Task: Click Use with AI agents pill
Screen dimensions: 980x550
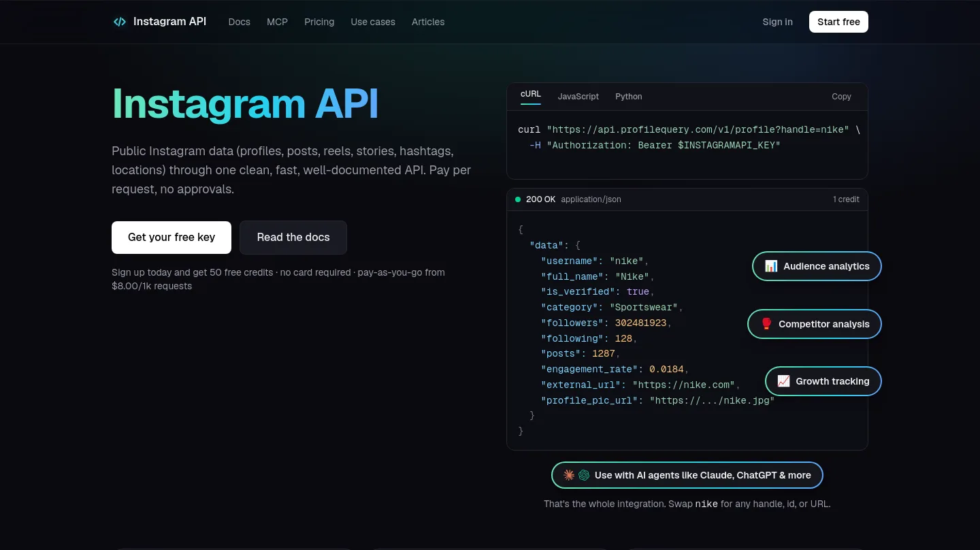Action: tap(687, 475)
